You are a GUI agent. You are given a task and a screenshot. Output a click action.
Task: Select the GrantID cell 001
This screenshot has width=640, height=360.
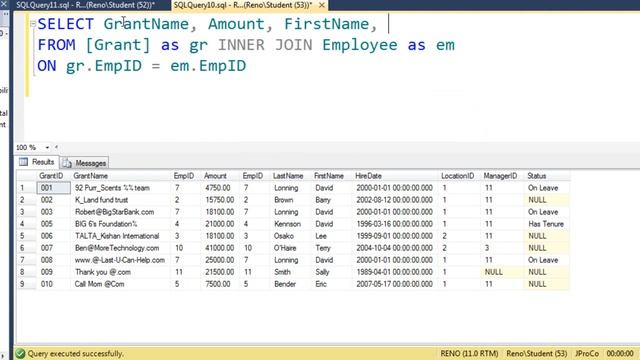[53, 188]
